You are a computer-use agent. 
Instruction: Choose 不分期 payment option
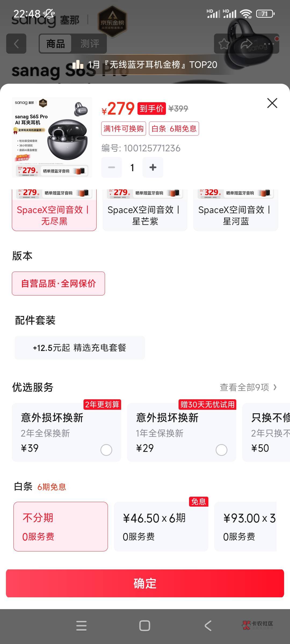[x=61, y=526]
